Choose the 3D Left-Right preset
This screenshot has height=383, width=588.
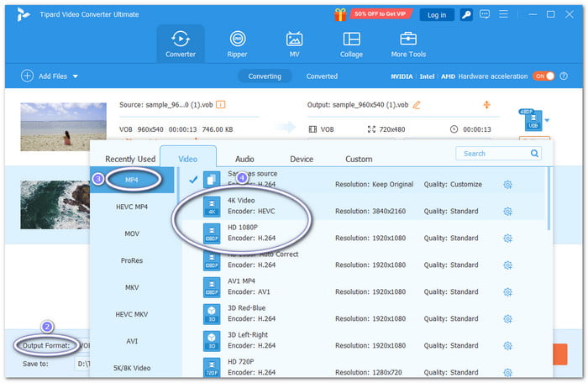pos(362,341)
